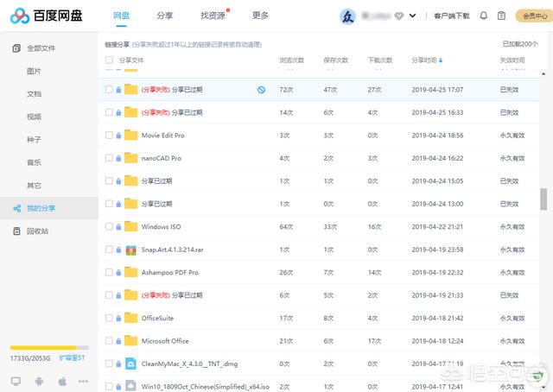The image size is (553, 392).
Task: Click the desktop client icon at bottom
Action: pos(16,381)
